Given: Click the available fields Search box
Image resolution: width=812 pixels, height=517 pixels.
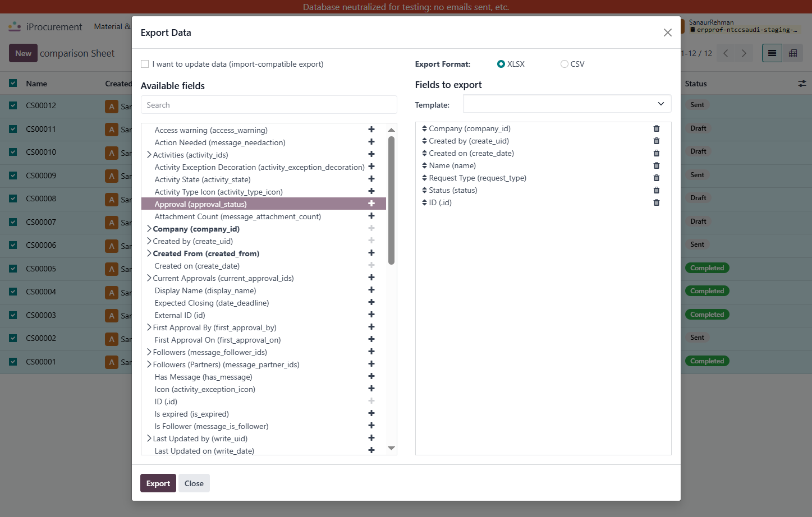Looking at the screenshot, I should [269, 105].
